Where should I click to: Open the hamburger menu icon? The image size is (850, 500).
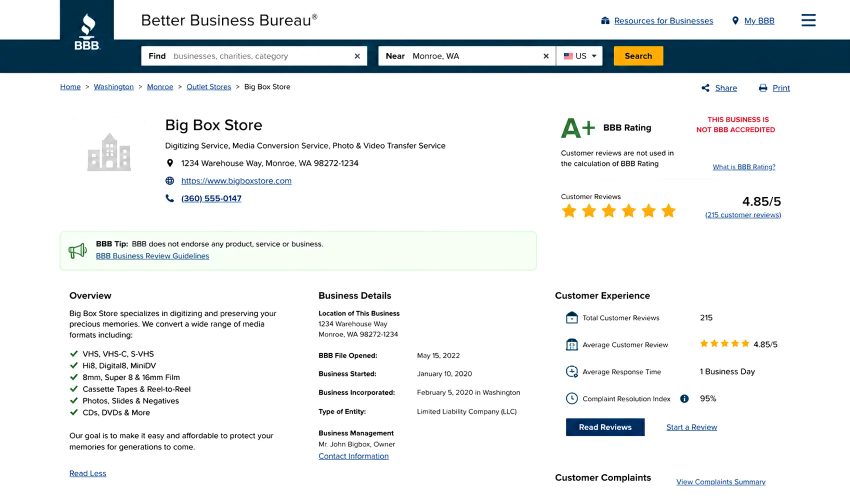[x=808, y=20]
